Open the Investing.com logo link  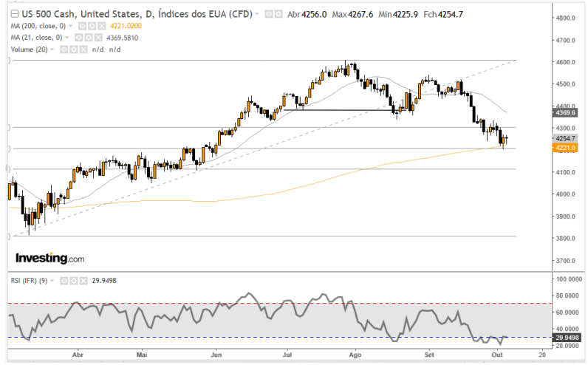pos(50,258)
